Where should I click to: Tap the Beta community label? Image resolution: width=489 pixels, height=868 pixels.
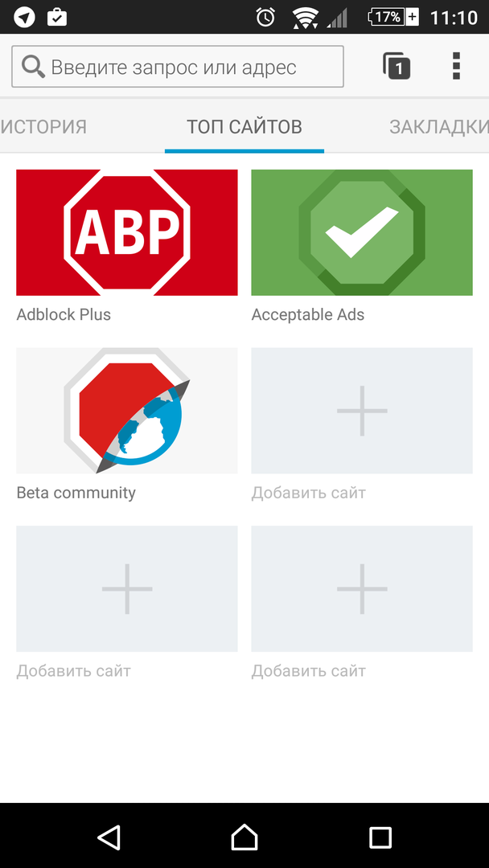pyautogui.click(x=76, y=493)
